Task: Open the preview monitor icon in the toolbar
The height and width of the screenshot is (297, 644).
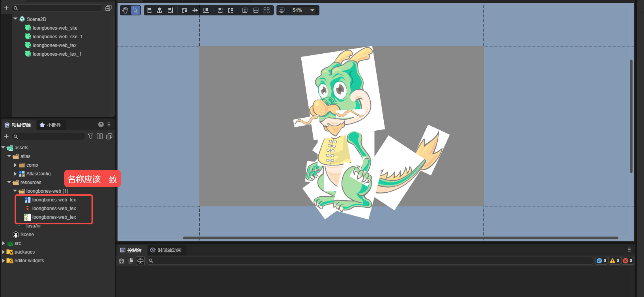Action: pos(282,10)
